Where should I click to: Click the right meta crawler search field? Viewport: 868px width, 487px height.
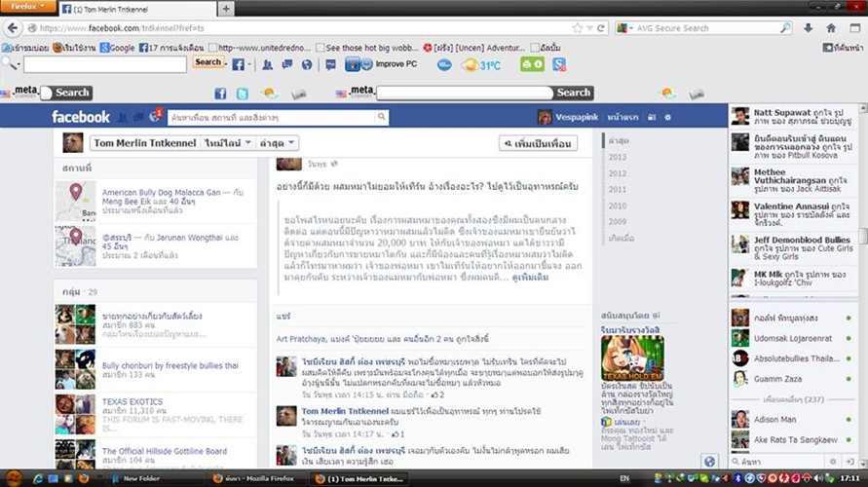point(465,93)
